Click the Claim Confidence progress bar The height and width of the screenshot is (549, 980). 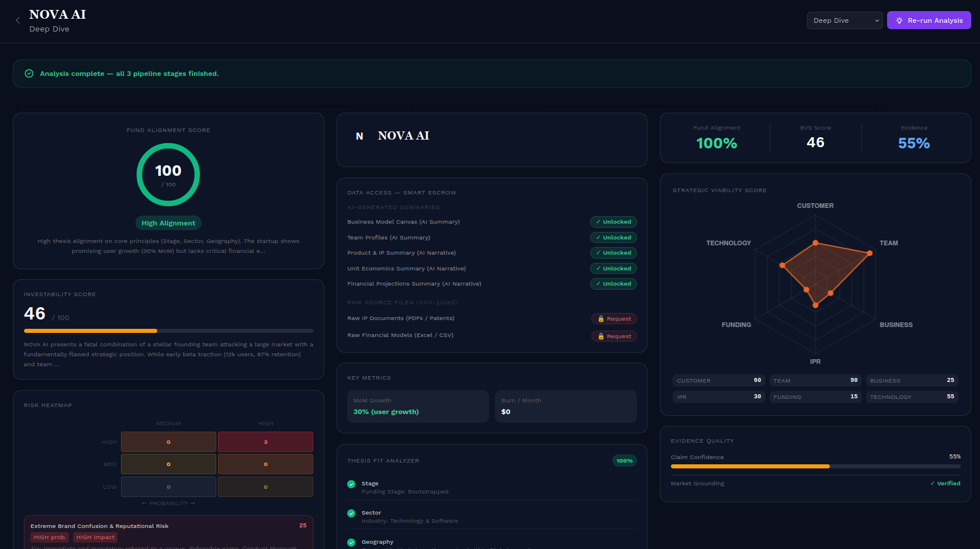pos(816,467)
